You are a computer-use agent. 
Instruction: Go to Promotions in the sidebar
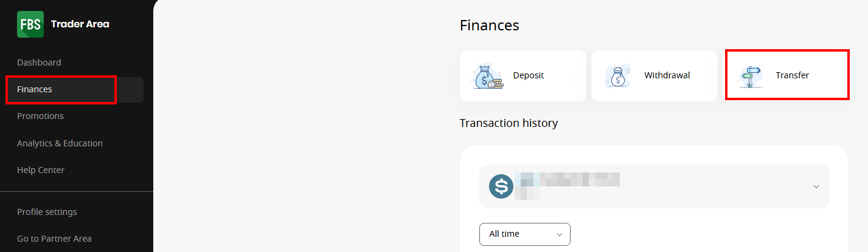pyautogui.click(x=40, y=116)
